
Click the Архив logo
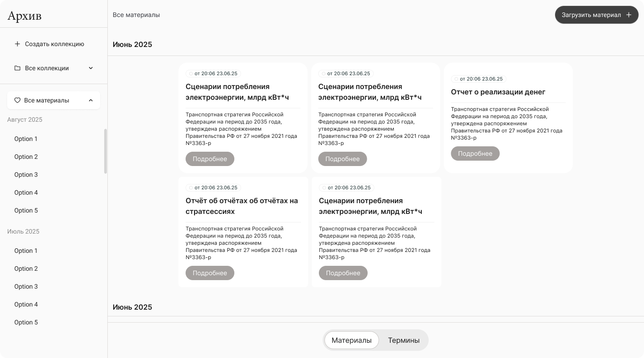(x=25, y=16)
